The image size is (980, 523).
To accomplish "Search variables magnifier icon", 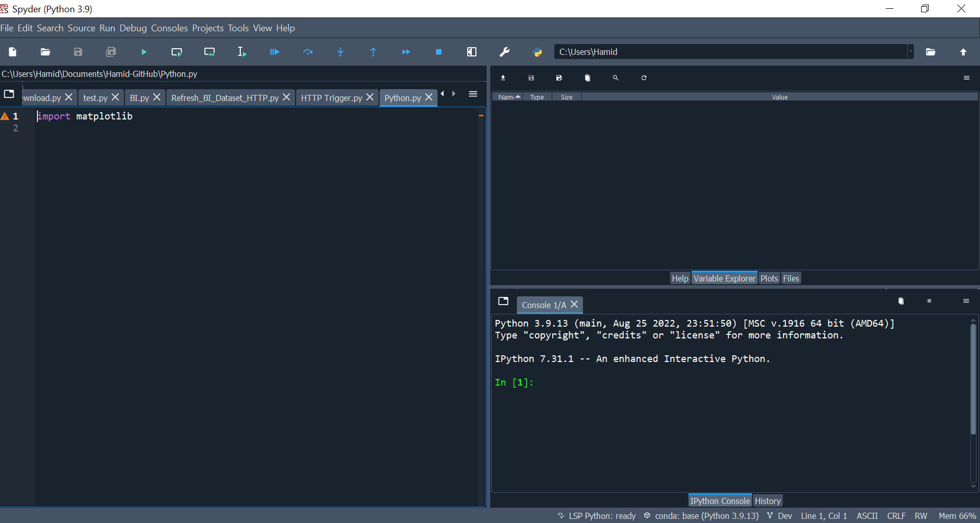I will click(616, 78).
